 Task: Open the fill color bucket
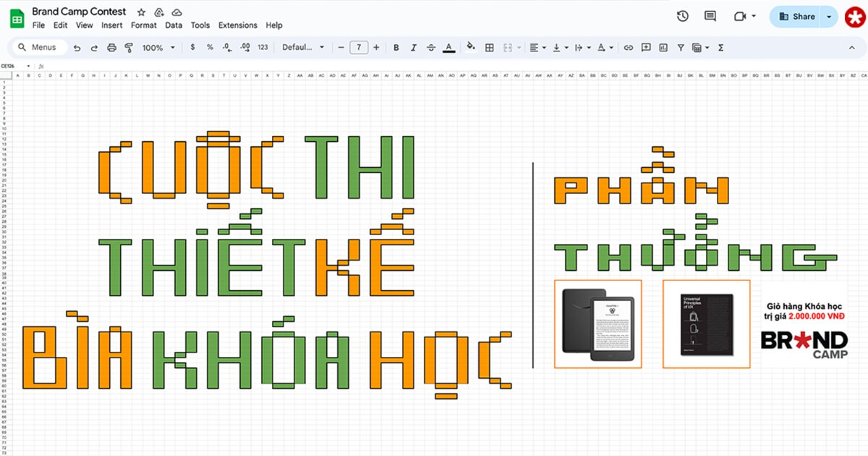(471, 48)
